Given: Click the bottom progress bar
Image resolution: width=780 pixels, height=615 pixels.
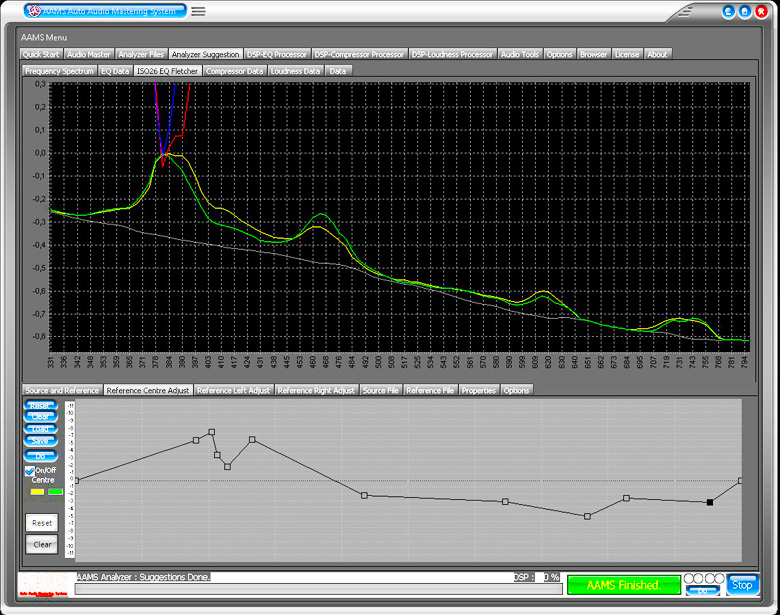Looking at the screenshot, I should pyautogui.click(x=318, y=589).
